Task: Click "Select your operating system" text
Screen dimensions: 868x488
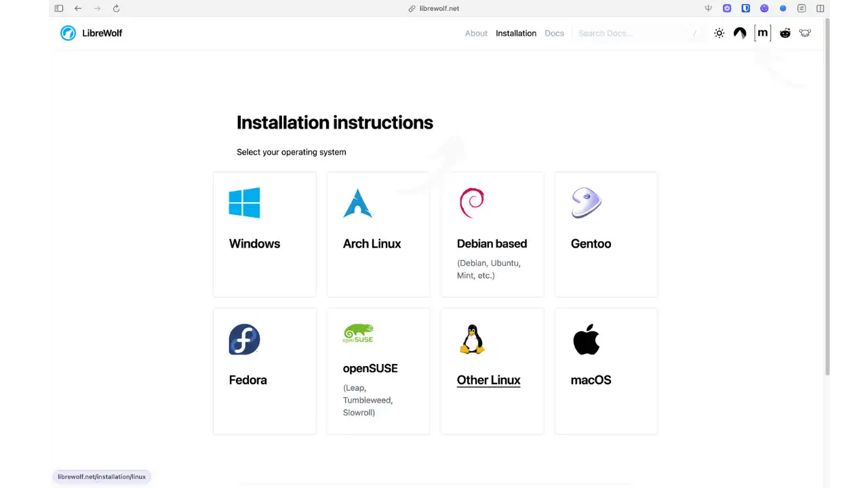Action: tap(292, 152)
